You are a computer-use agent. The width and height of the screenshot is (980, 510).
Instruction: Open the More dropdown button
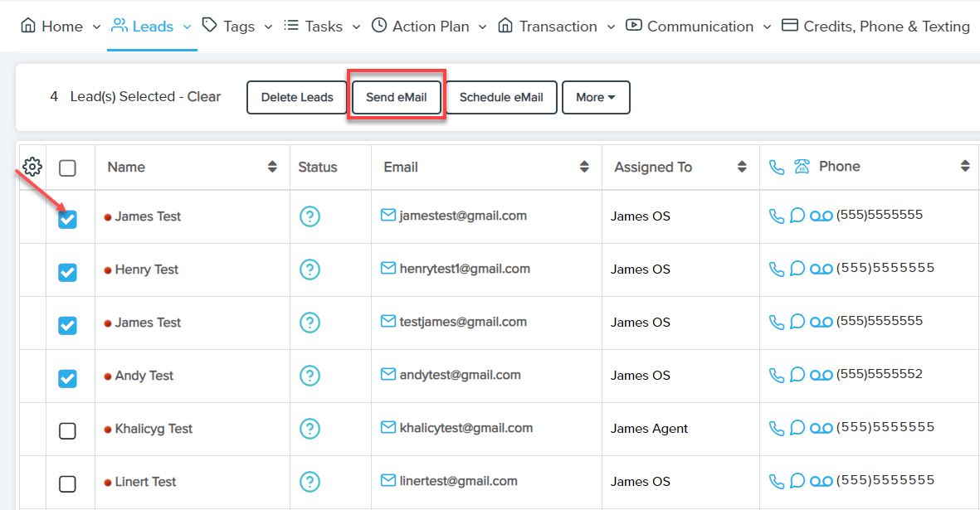(596, 97)
